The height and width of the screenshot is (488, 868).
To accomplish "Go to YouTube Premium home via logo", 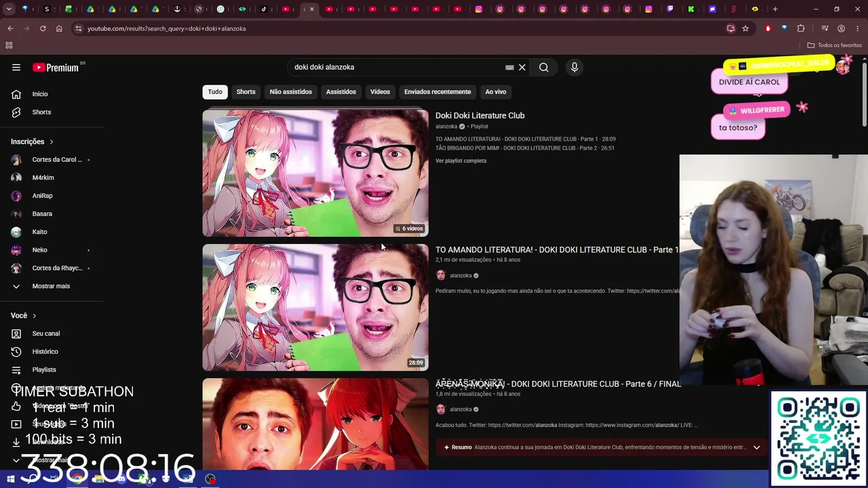I will click(56, 67).
